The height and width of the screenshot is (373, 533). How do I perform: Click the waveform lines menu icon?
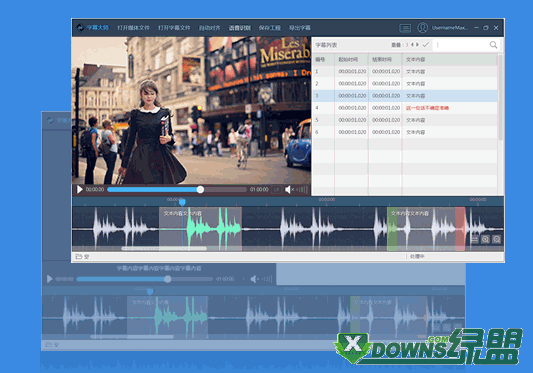click(x=475, y=239)
